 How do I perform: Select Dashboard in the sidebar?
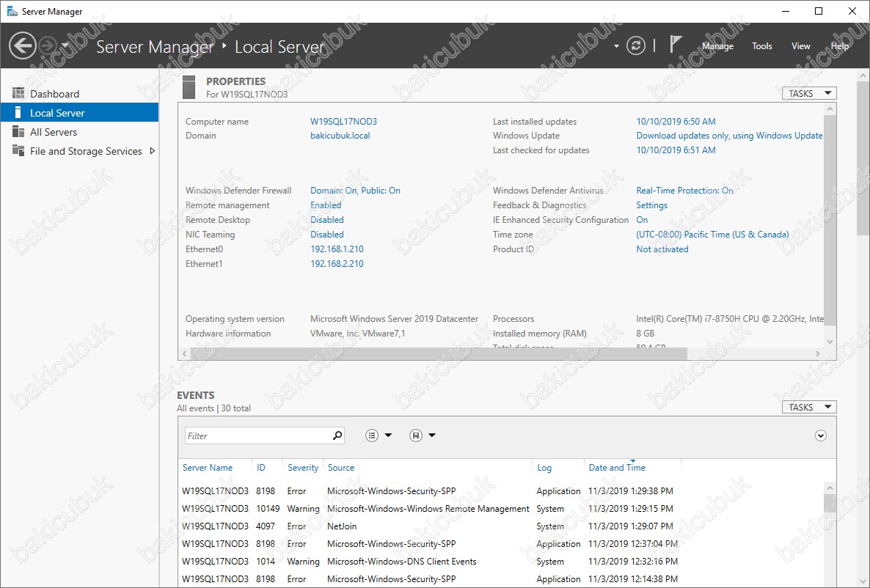[79, 94]
